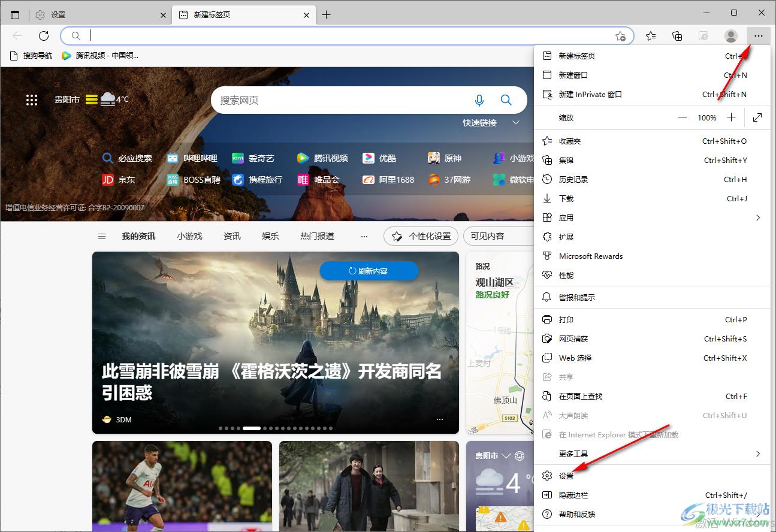The image size is (776, 532).
Task: Close the 设置 tab
Action: (x=163, y=15)
